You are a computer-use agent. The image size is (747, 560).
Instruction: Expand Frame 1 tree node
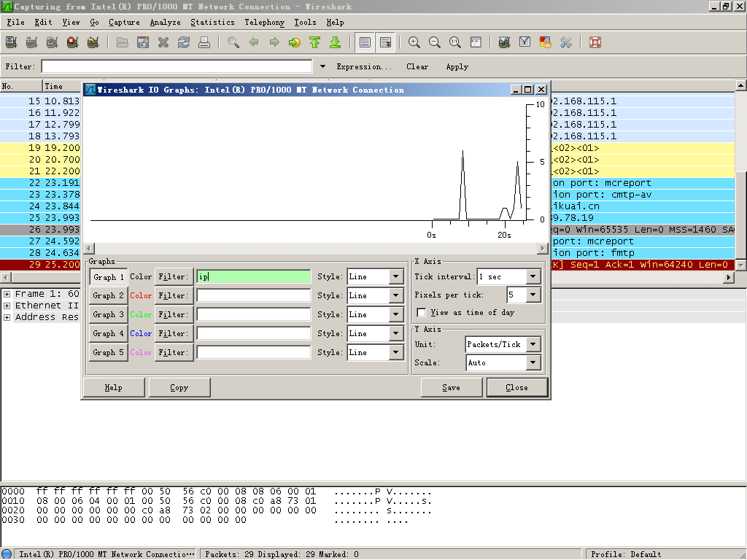click(x=7, y=294)
